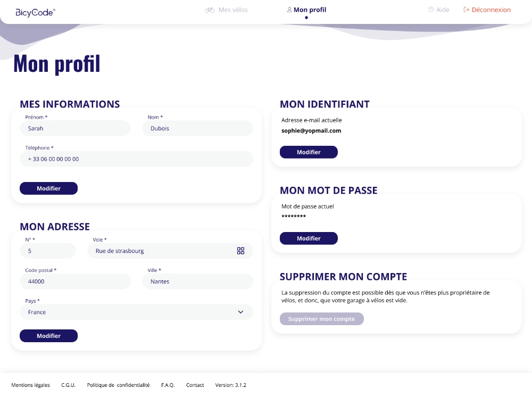Select the Mon profil tab

click(310, 10)
